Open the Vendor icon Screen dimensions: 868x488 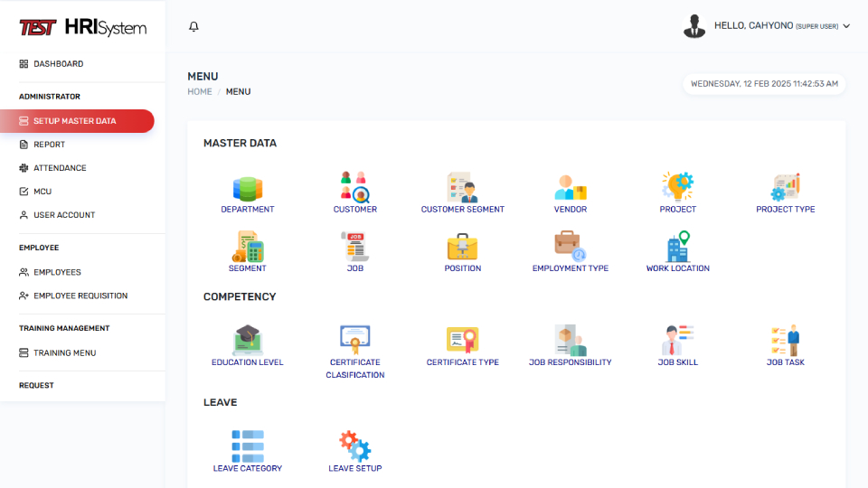[571, 188]
